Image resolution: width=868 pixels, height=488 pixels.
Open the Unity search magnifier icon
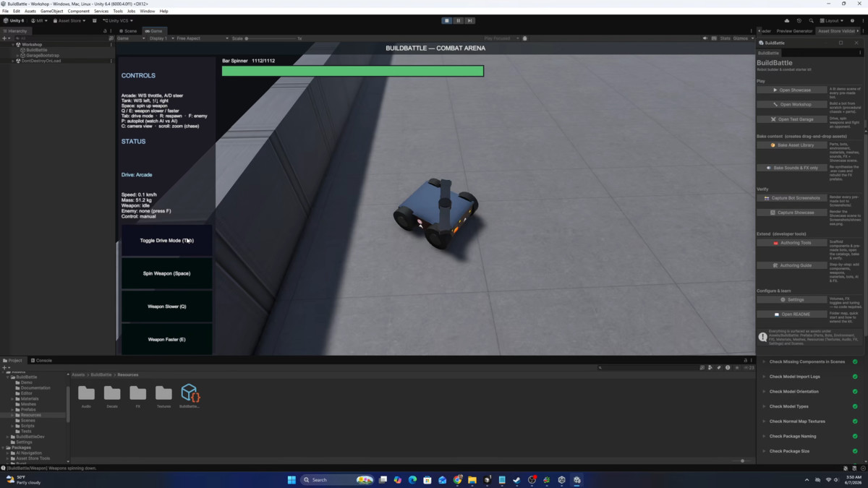811,21
